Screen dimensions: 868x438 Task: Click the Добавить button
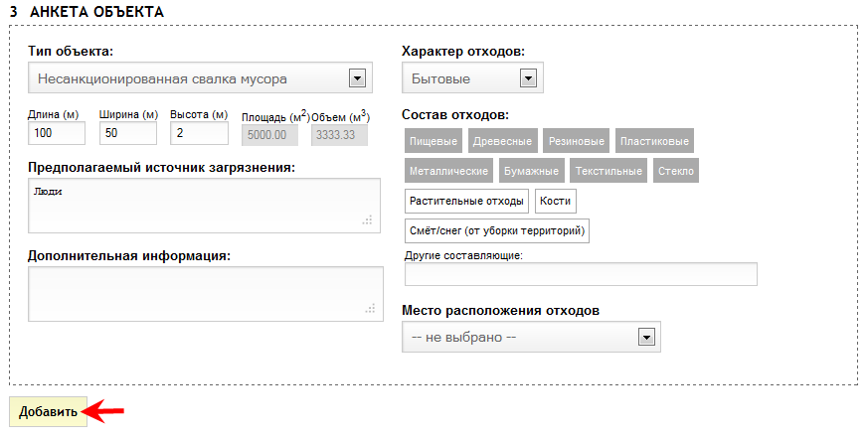point(48,411)
